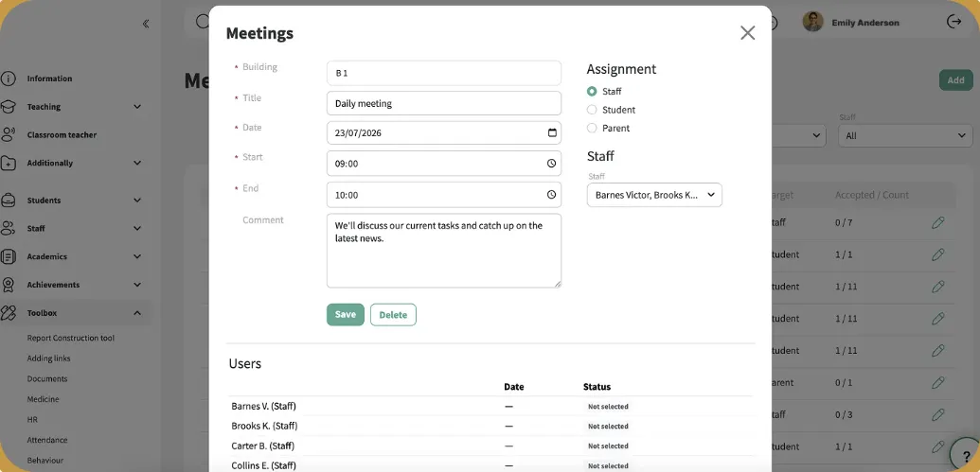Expand the Teaching menu chevron

tap(137, 107)
